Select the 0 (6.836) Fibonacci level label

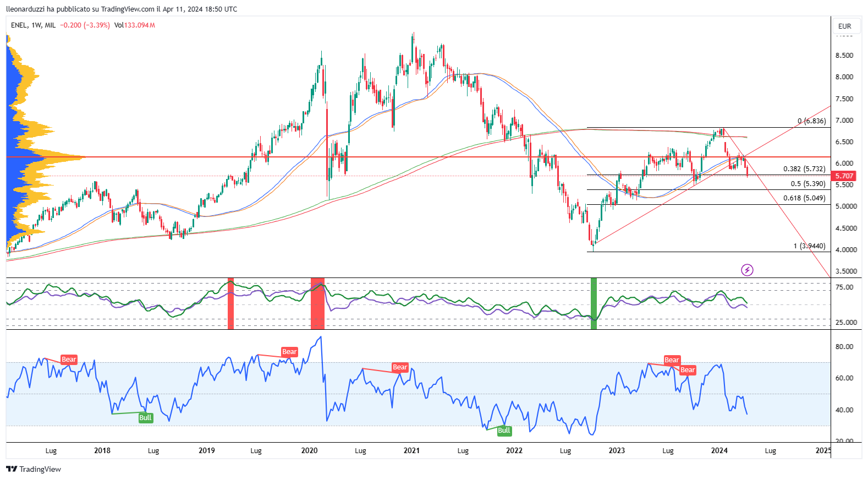(x=811, y=121)
